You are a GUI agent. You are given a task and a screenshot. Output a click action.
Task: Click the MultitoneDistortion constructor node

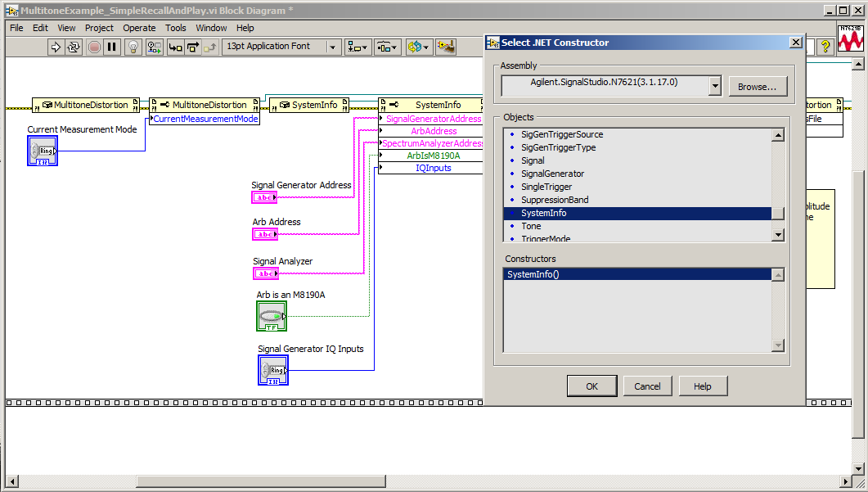coord(86,105)
